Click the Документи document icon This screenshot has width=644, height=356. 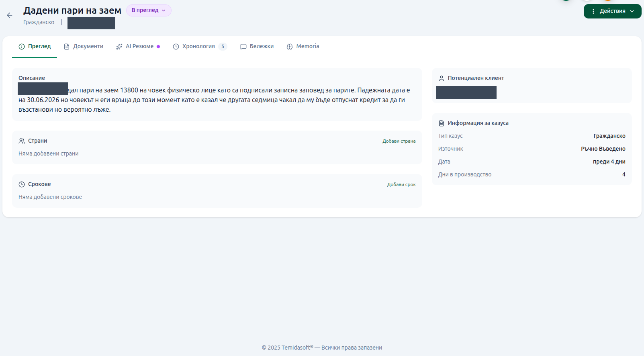[x=67, y=47]
